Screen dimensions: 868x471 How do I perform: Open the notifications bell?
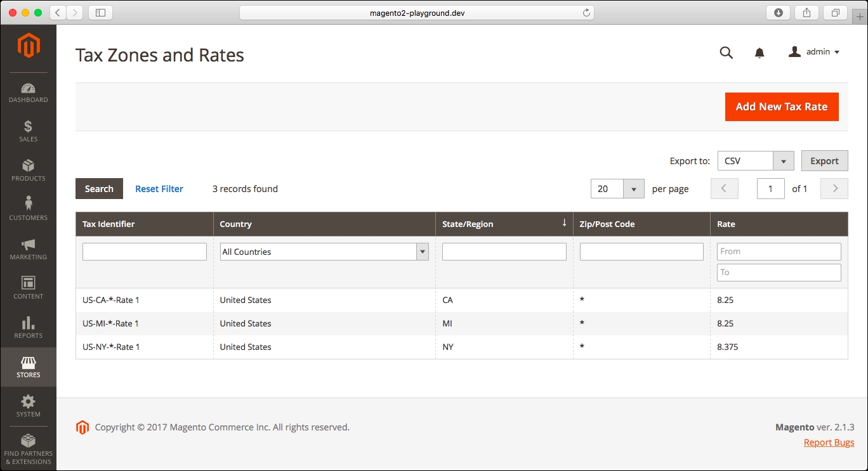coord(759,53)
